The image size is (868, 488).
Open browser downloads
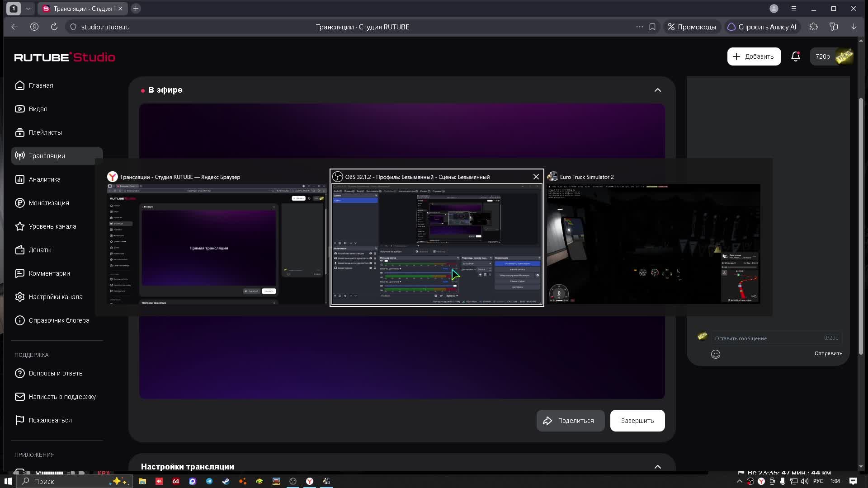pos(854,27)
